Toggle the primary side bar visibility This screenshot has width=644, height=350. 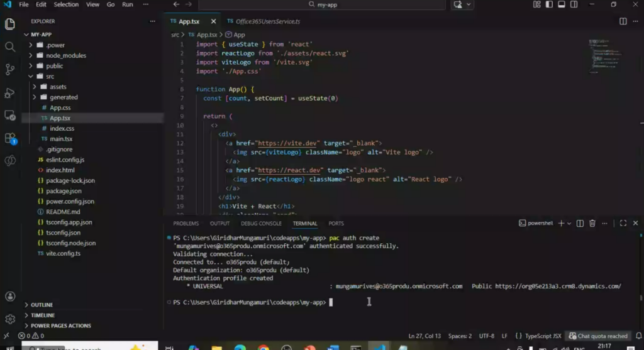549,4
